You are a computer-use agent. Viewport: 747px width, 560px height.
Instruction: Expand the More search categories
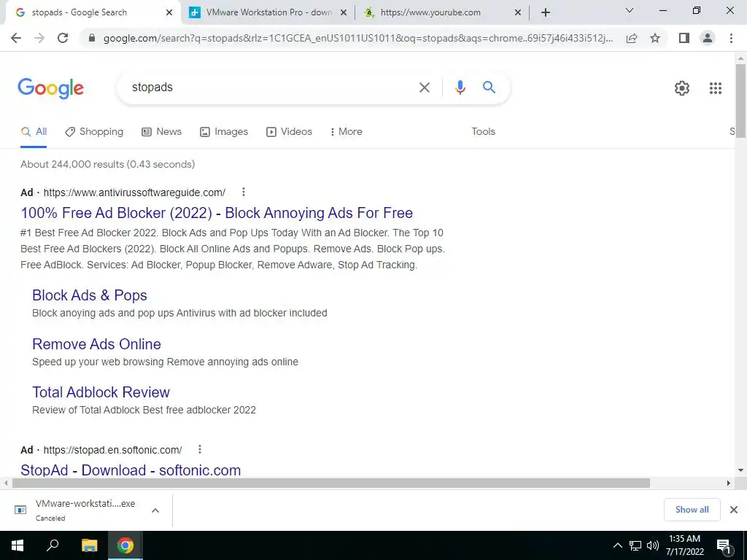point(346,132)
